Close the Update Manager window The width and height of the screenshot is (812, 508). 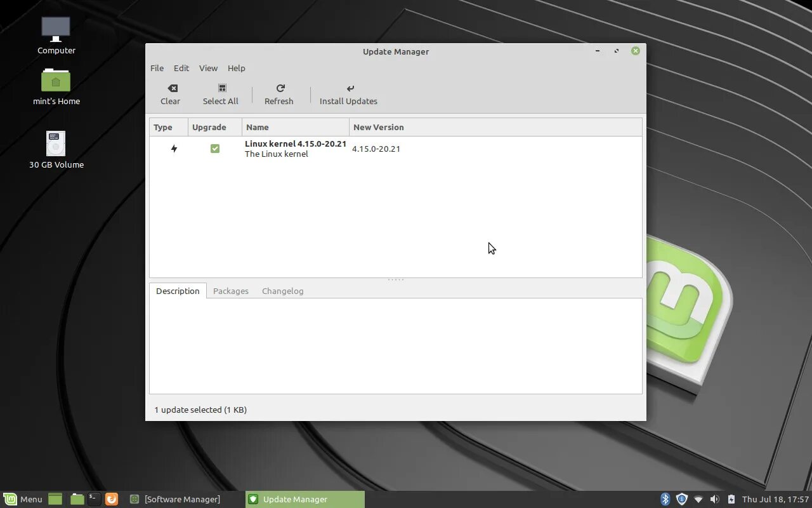(x=635, y=51)
